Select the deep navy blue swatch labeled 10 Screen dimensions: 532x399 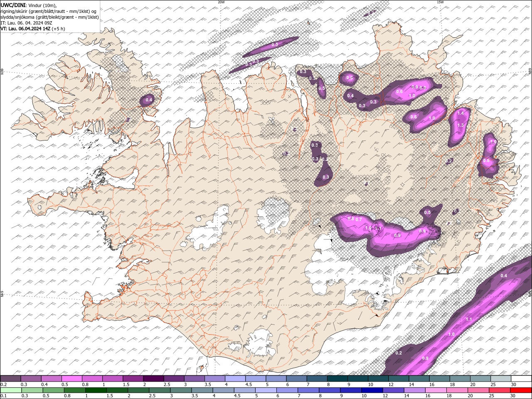point(372,390)
